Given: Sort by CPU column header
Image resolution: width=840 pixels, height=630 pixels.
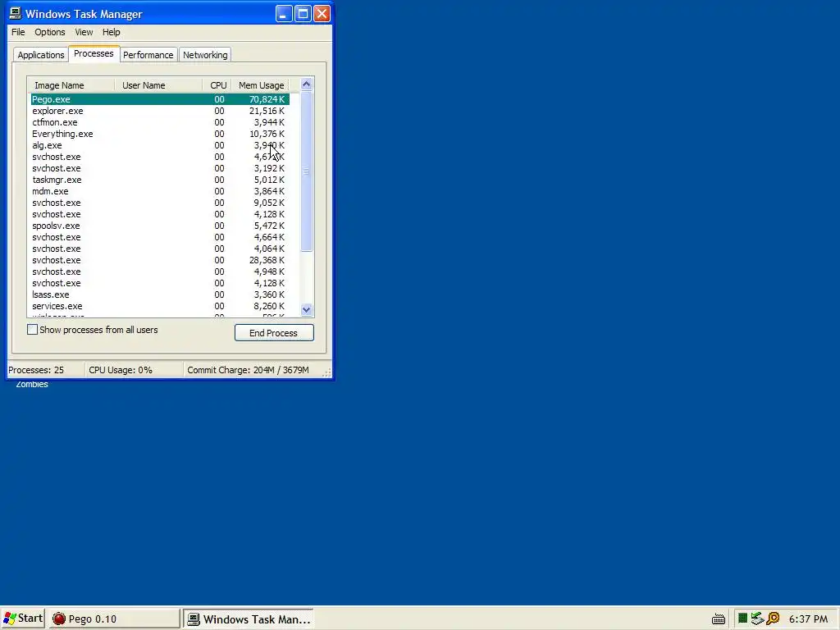Looking at the screenshot, I should 217,85.
